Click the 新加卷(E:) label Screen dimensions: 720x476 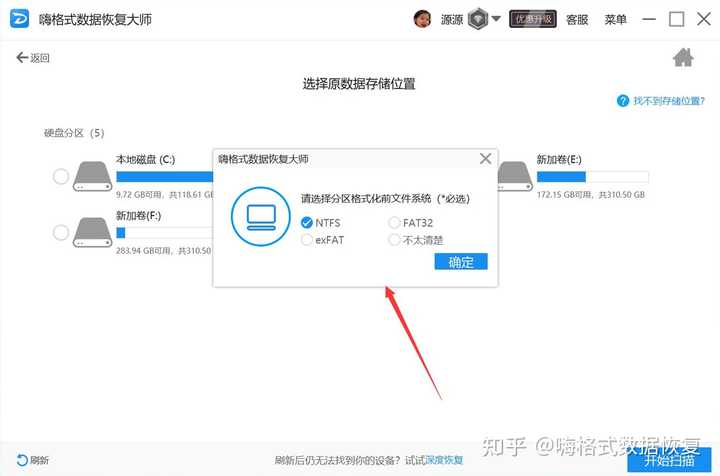[x=559, y=159]
